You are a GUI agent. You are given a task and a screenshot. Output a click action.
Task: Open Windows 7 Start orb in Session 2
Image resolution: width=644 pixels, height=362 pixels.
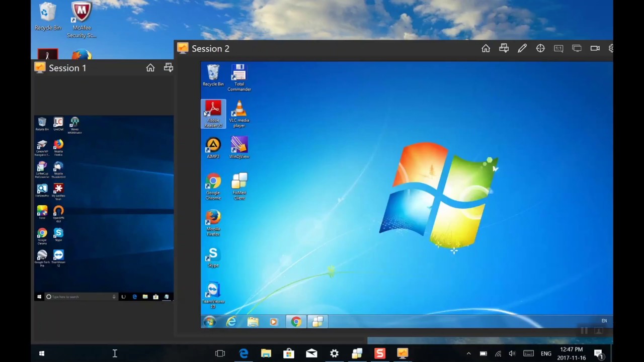point(210,322)
